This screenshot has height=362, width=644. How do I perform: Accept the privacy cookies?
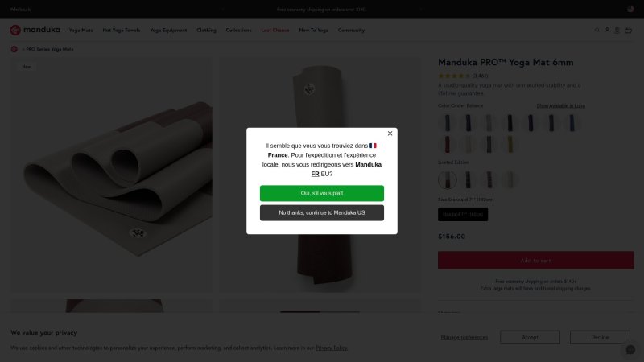[x=530, y=337]
